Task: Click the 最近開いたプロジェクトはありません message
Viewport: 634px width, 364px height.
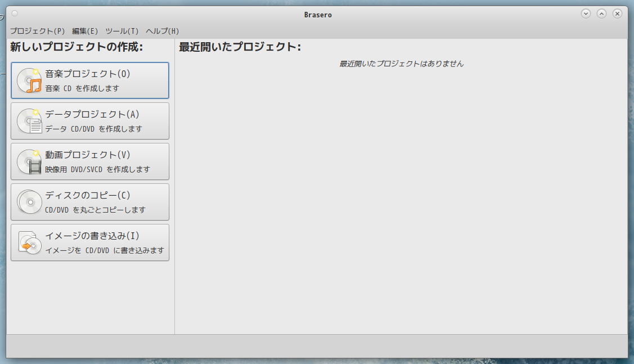Action: click(x=401, y=64)
